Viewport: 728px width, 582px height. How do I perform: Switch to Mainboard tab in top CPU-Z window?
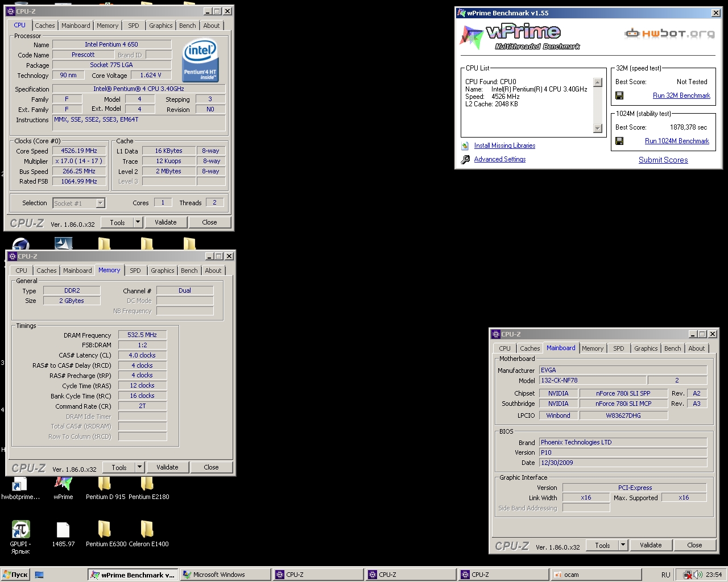pyautogui.click(x=76, y=26)
